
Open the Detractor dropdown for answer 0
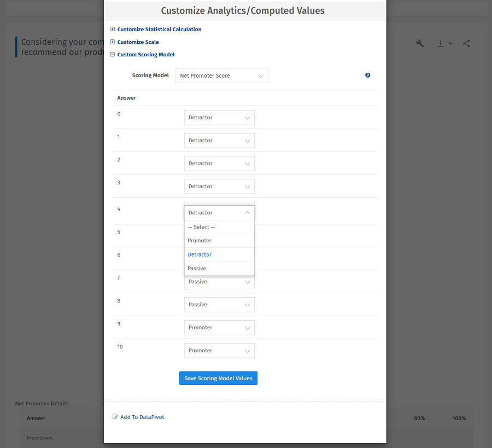pos(219,117)
